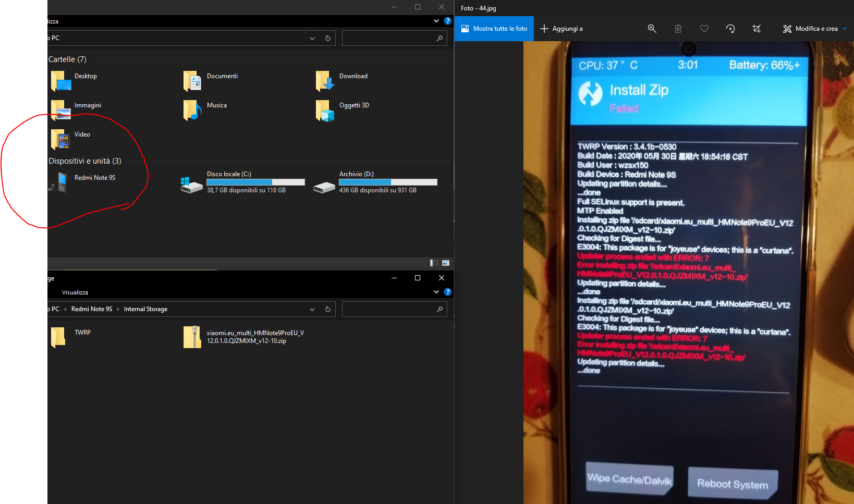This screenshot has width=854, height=504.
Task: Open the Musica folder
Action: (x=205, y=110)
